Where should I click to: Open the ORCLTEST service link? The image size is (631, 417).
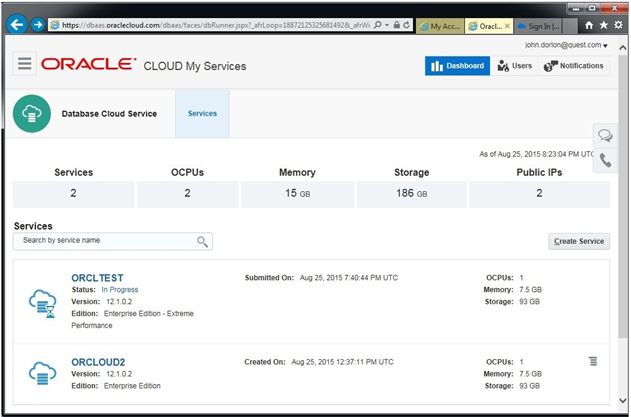pyautogui.click(x=97, y=278)
